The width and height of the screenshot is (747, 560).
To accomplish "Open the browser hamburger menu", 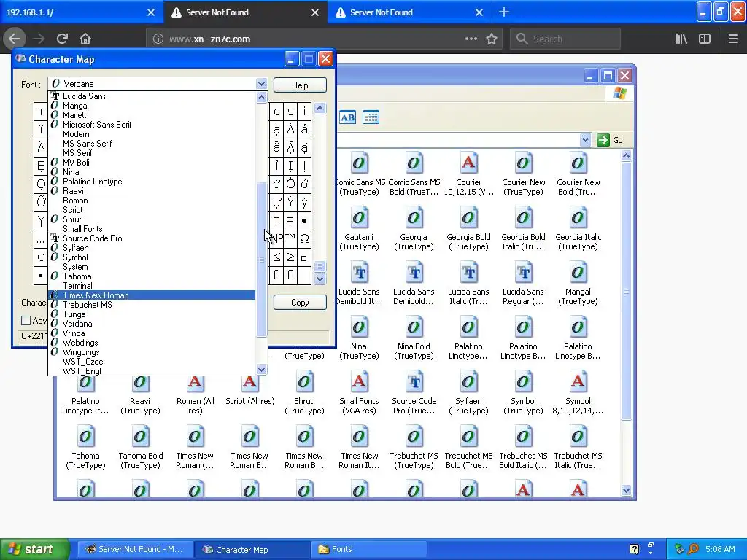I will (732, 39).
